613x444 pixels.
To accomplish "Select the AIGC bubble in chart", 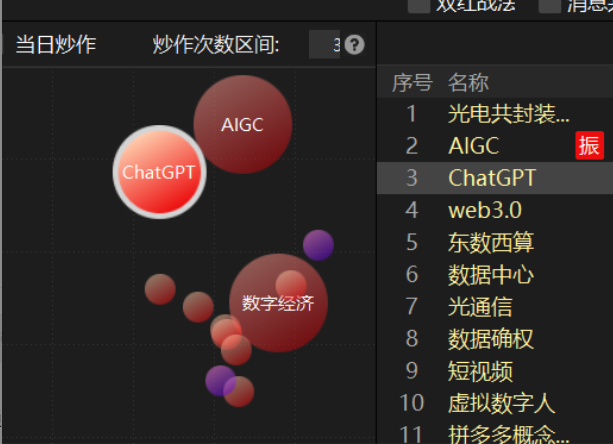I will (x=243, y=124).
